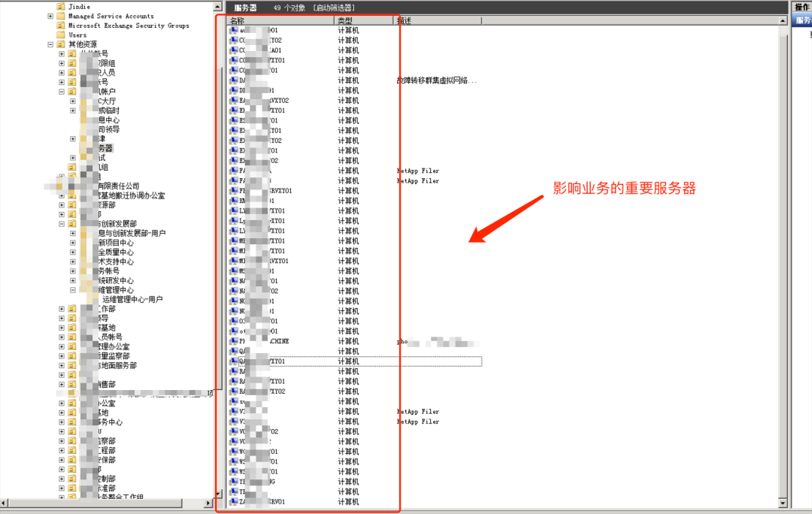Select the Jindie tree item
Viewport: 812px width, 514px height.
[79, 7]
